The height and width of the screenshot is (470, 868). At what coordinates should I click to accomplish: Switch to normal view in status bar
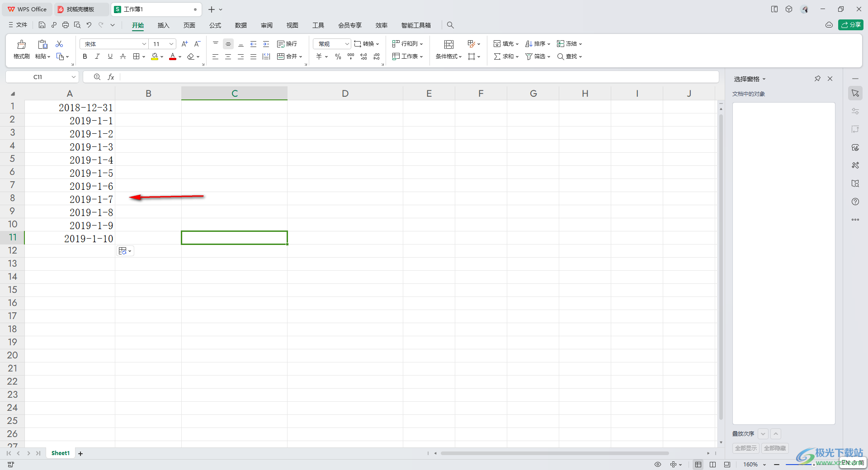pyautogui.click(x=698, y=464)
